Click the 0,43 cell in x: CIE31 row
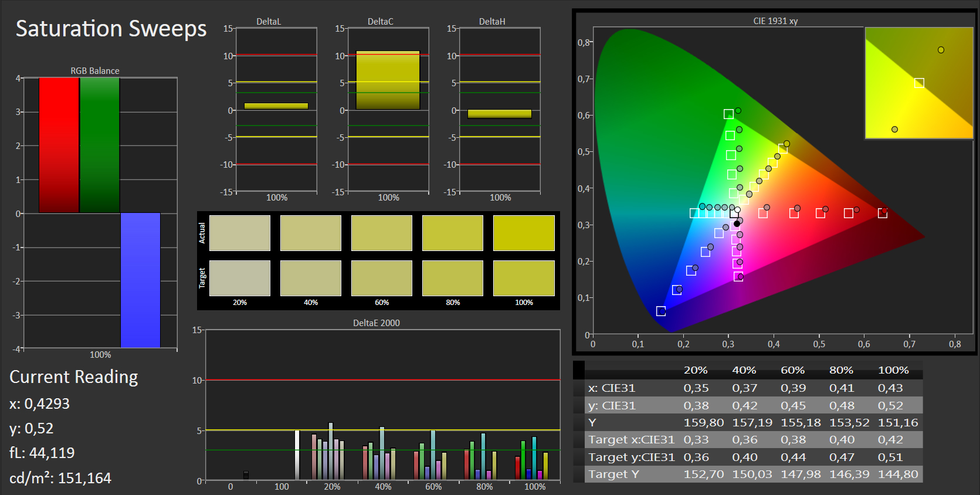The image size is (980, 495). pos(890,388)
